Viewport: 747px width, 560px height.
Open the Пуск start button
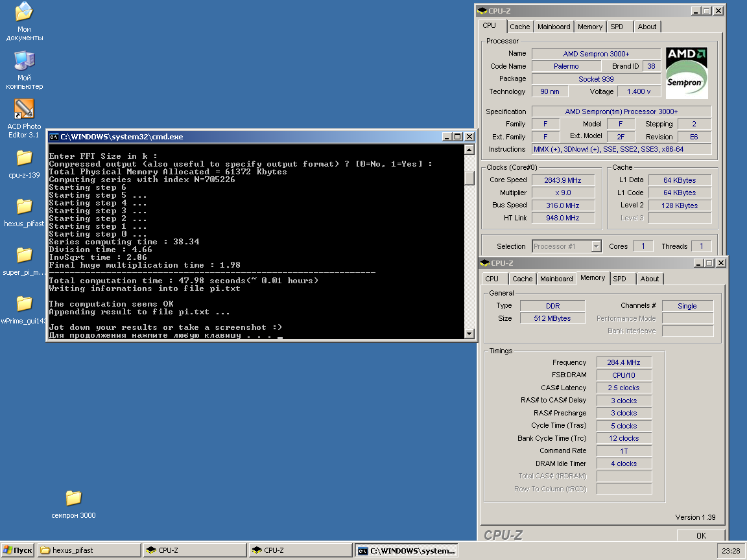(18, 550)
